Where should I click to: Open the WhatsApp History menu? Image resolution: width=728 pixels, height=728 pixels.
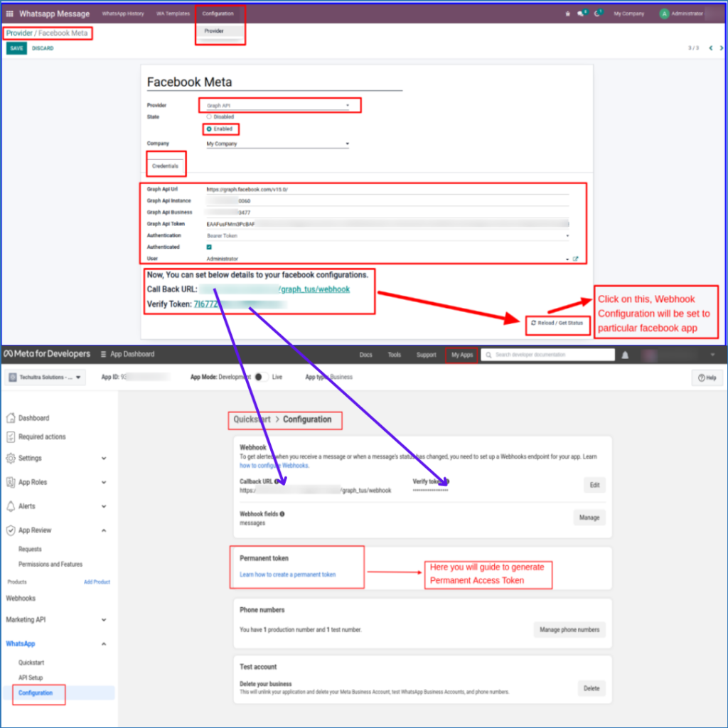click(x=123, y=14)
